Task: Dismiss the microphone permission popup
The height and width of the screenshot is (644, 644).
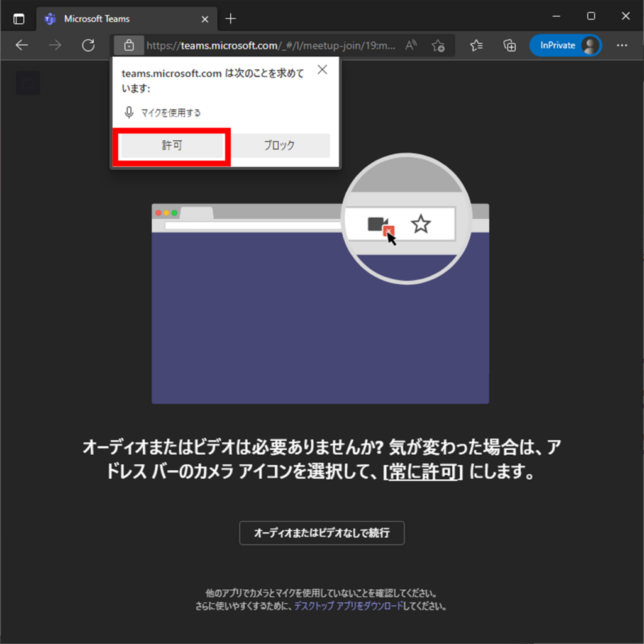Action: 322,70
